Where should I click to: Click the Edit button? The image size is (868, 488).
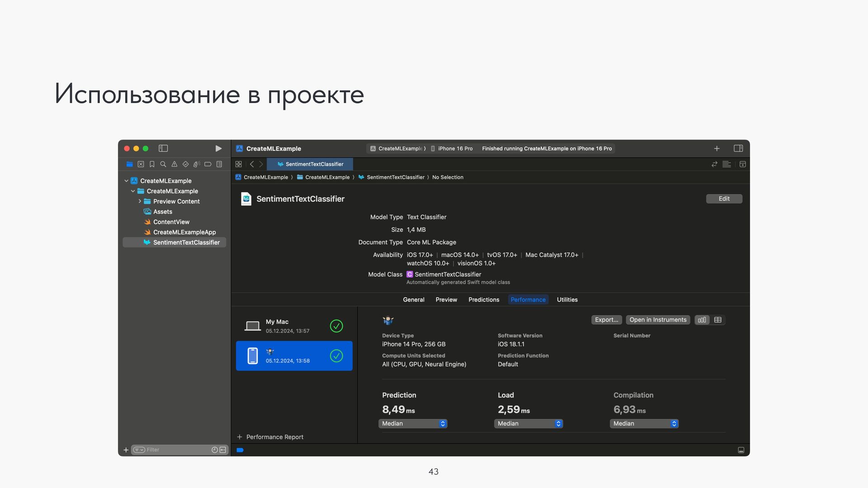(724, 199)
